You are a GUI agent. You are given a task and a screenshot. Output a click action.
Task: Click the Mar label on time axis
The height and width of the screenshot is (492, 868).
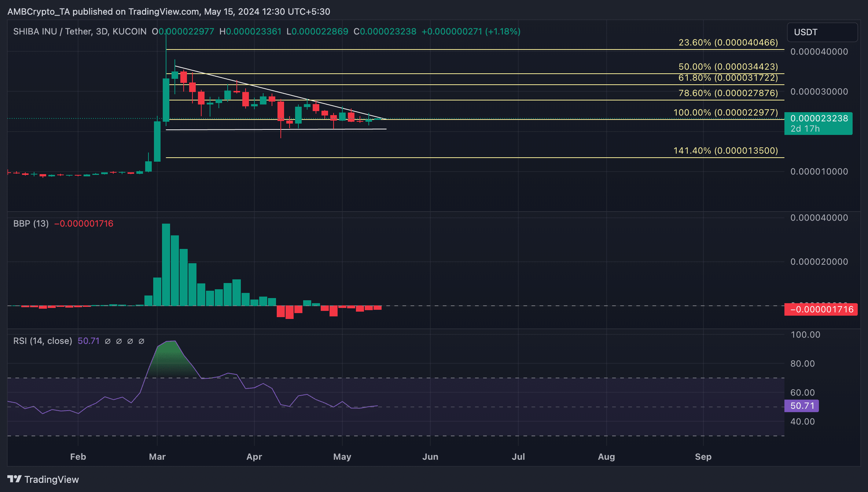click(x=157, y=457)
